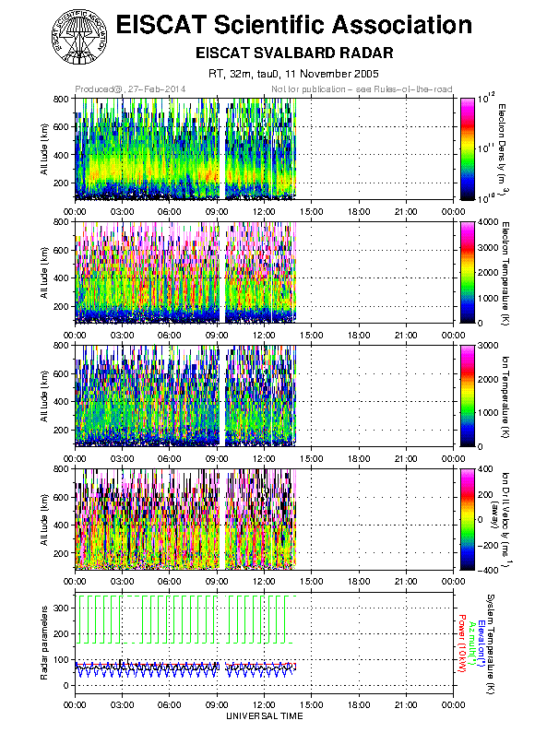Click the Radar parameters axis label

44,644
